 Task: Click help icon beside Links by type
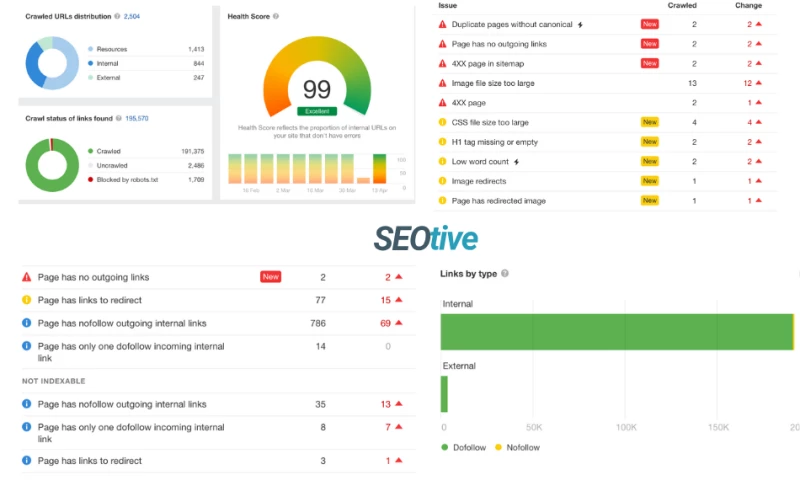(x=505, y=273)
